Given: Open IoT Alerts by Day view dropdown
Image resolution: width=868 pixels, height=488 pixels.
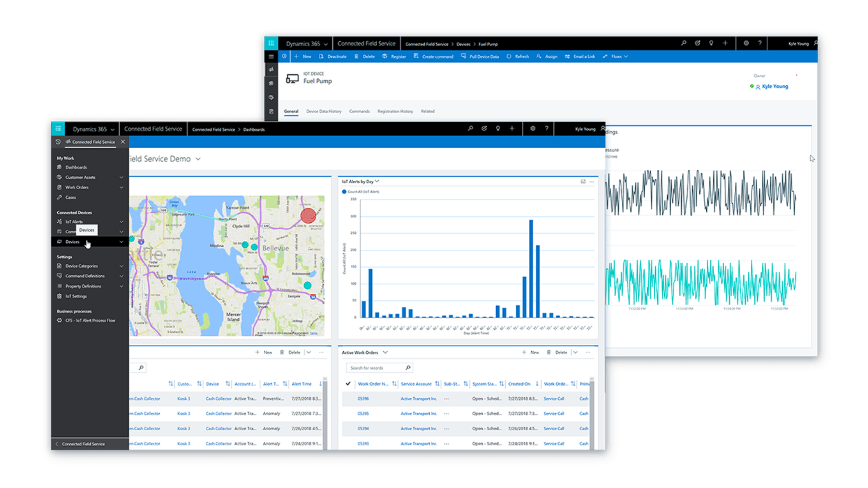Looking at the screenshot, I should [x=377, y=181].
